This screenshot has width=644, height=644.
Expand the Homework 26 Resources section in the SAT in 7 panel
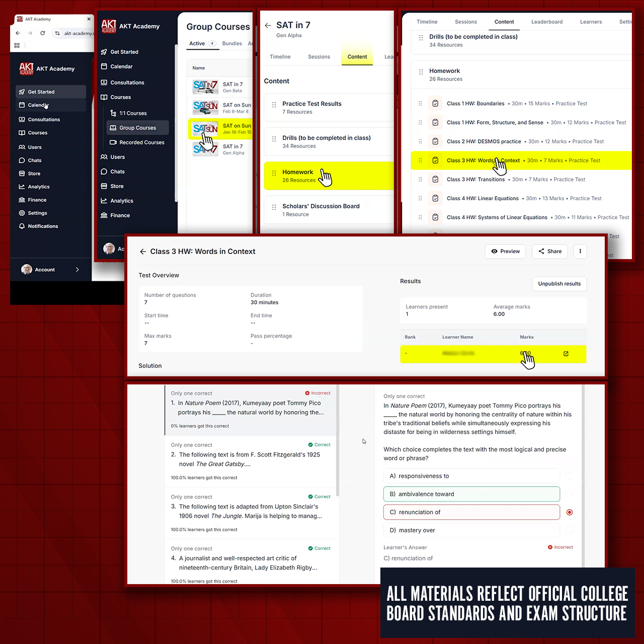[329, 176]
